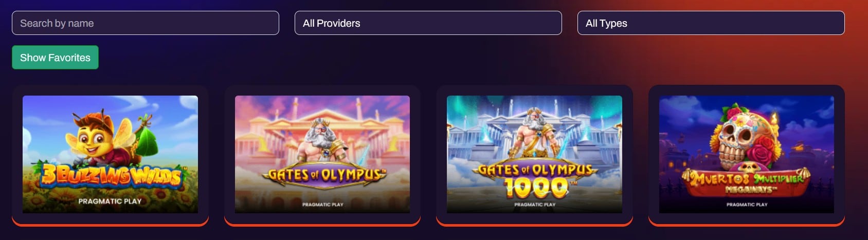Expand the All Types dropdown
The image size is (868, 240).
[x=711, y=23]
